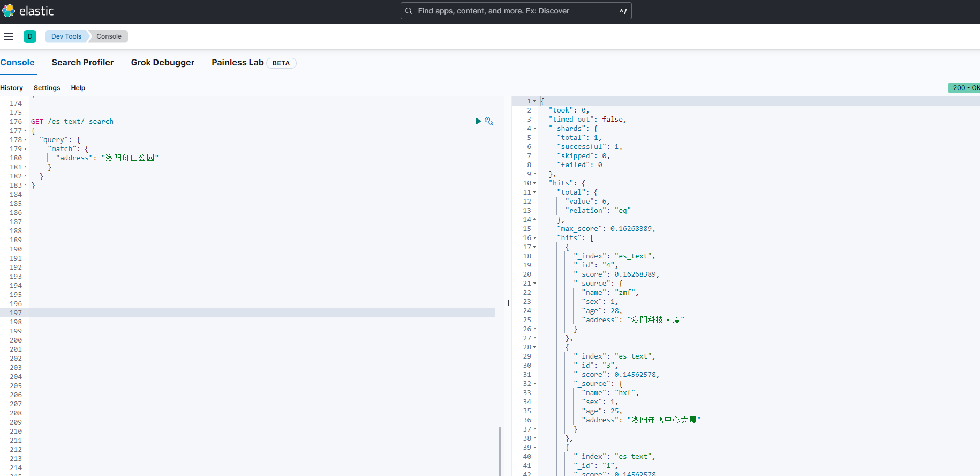Image resolution: width=980 pixels, height=476 pixels.
Task: Click the BETA badge beside Painless Lab
Action: point(281,63)
